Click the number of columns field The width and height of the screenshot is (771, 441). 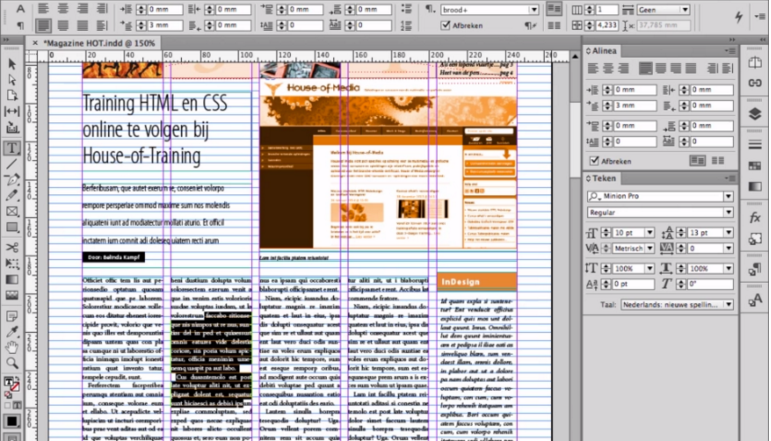pos(607,9)
